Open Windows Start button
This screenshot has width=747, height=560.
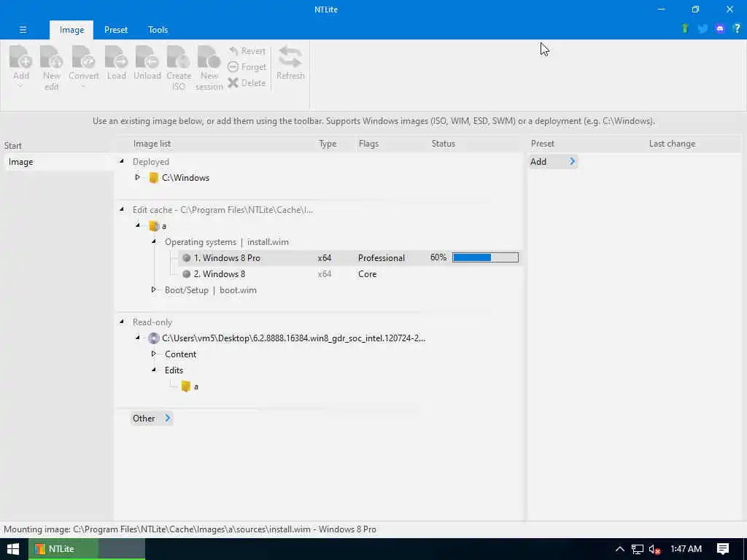click(x=13, y=549)
